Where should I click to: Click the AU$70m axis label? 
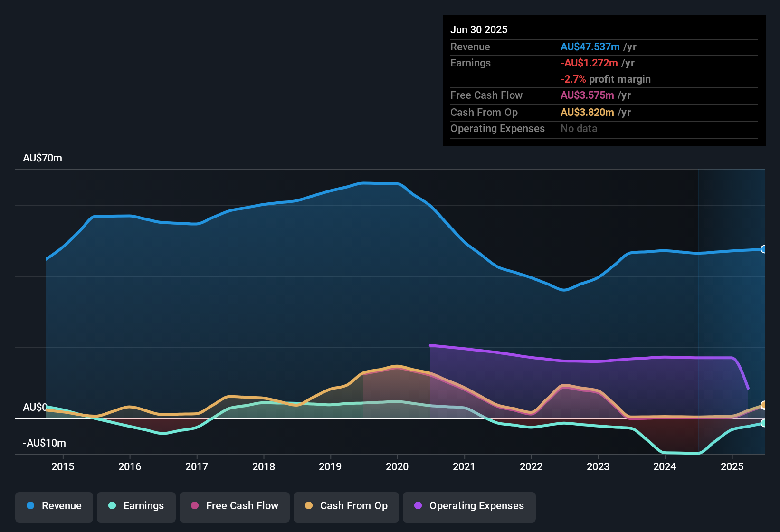pyautogui.click(x=43, y=158)
